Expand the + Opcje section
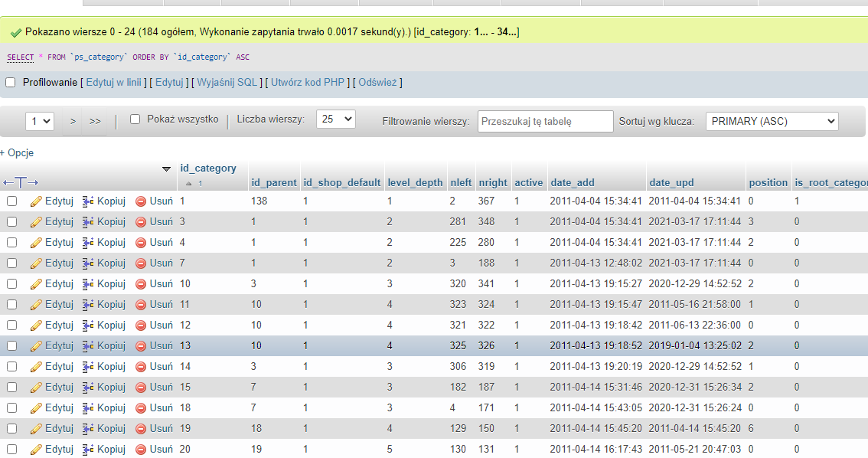The width and height of the screenshot is (868, 458). (x=17, y=153)
